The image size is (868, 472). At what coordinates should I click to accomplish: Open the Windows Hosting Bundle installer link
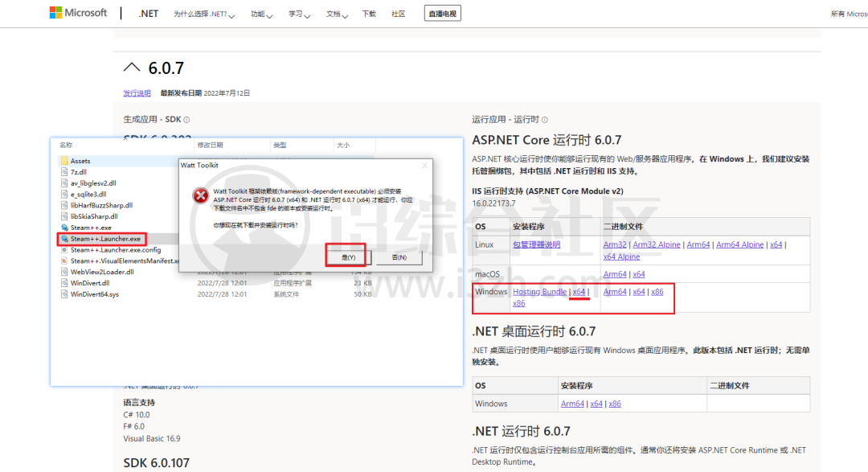click(x=539, y=291)
